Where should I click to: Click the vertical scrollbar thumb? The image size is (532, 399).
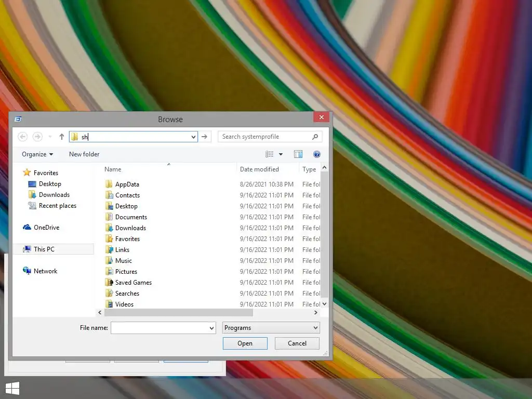pos(324,234)
